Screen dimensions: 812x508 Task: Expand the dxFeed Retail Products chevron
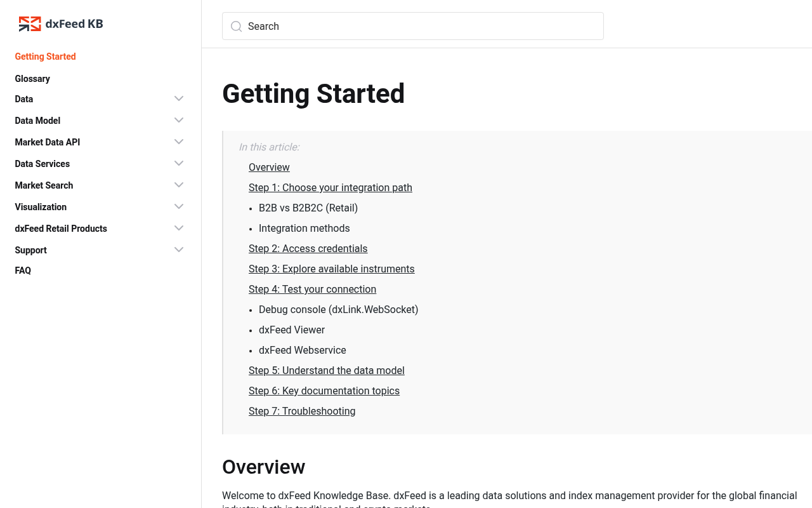(179, 228)
